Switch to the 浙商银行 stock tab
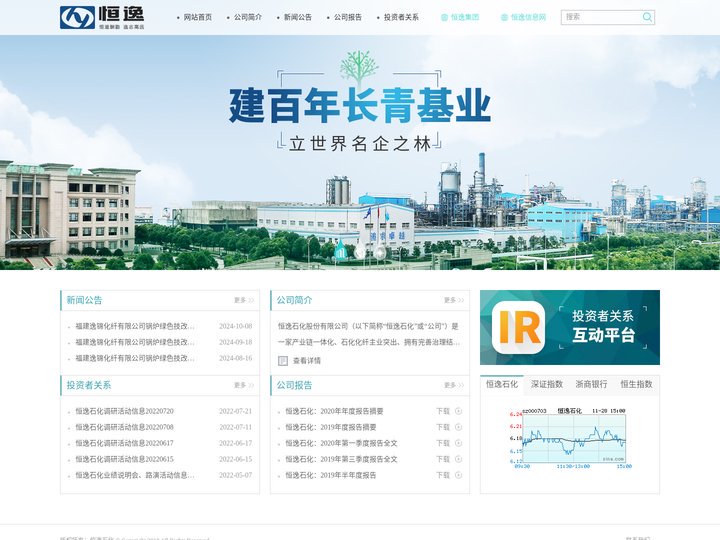720x540 pixels. (591, 384)
